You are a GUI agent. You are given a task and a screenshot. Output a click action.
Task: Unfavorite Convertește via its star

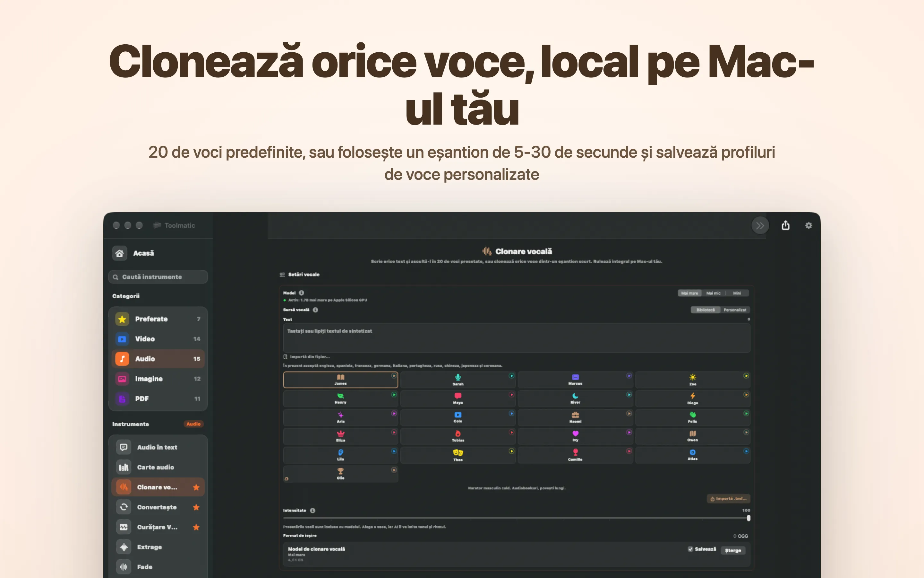[x=196, y=507]
